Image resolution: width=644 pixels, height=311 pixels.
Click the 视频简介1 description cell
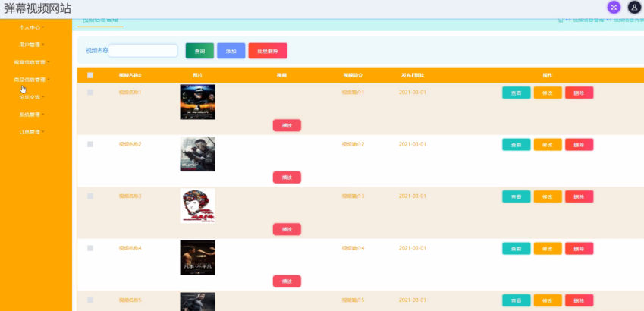point(353,93)
